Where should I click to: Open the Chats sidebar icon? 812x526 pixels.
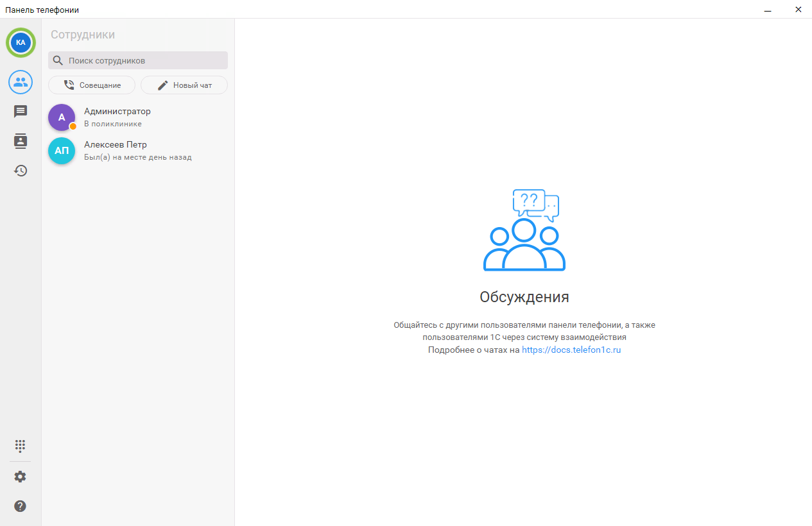coord(21,112)
